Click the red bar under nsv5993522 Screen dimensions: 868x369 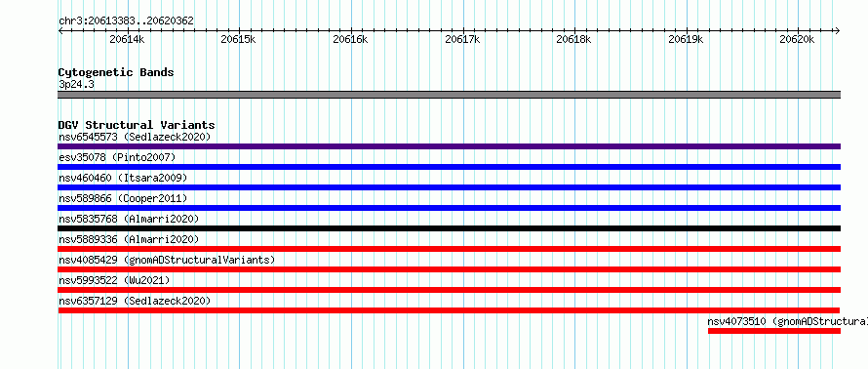[449, 290]
